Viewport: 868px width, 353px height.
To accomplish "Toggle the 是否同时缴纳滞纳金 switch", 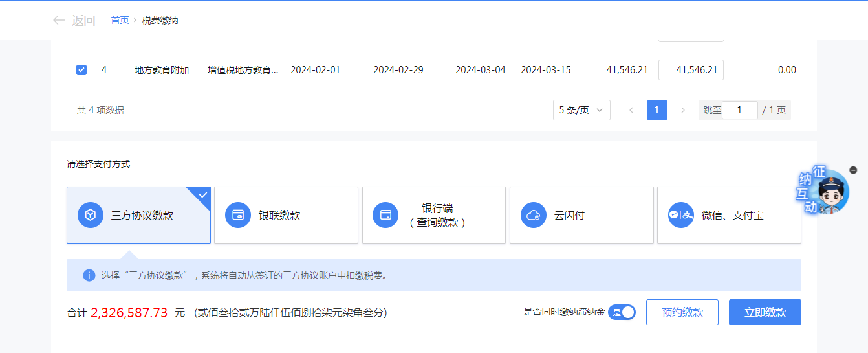I will [622, 312].
